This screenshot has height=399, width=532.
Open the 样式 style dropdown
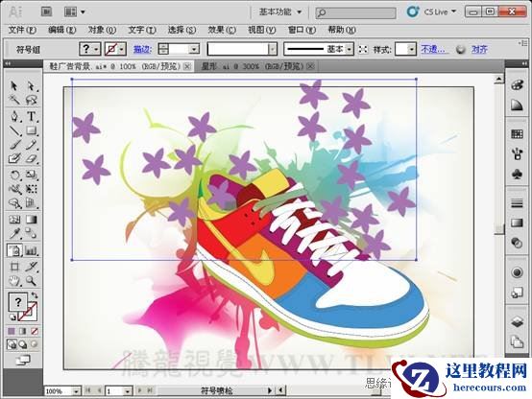pos(411,50)
